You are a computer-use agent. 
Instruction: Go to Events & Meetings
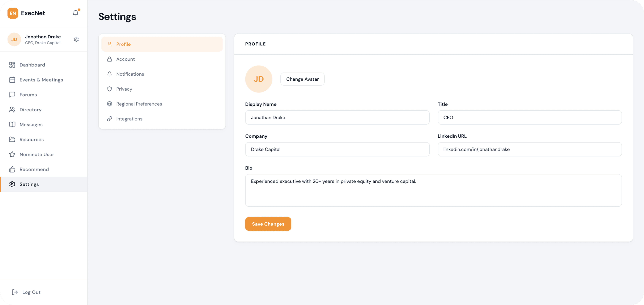[41, 80]
